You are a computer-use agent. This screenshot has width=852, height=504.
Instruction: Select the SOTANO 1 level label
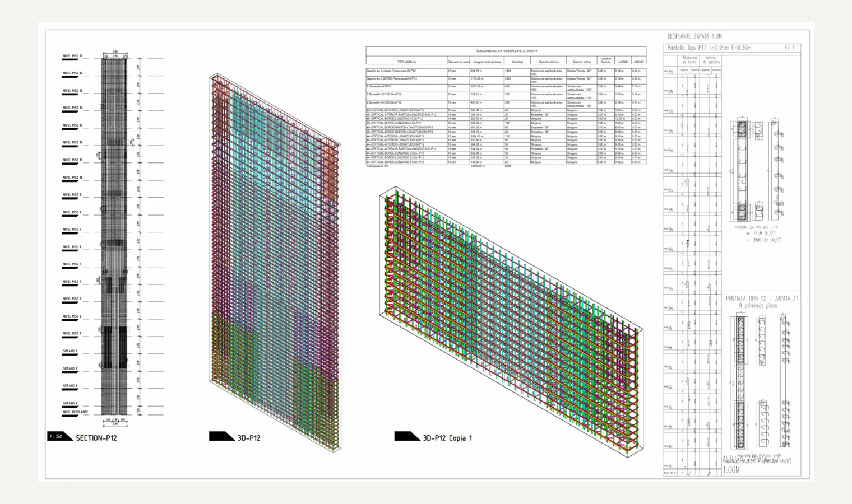(70, 351)
